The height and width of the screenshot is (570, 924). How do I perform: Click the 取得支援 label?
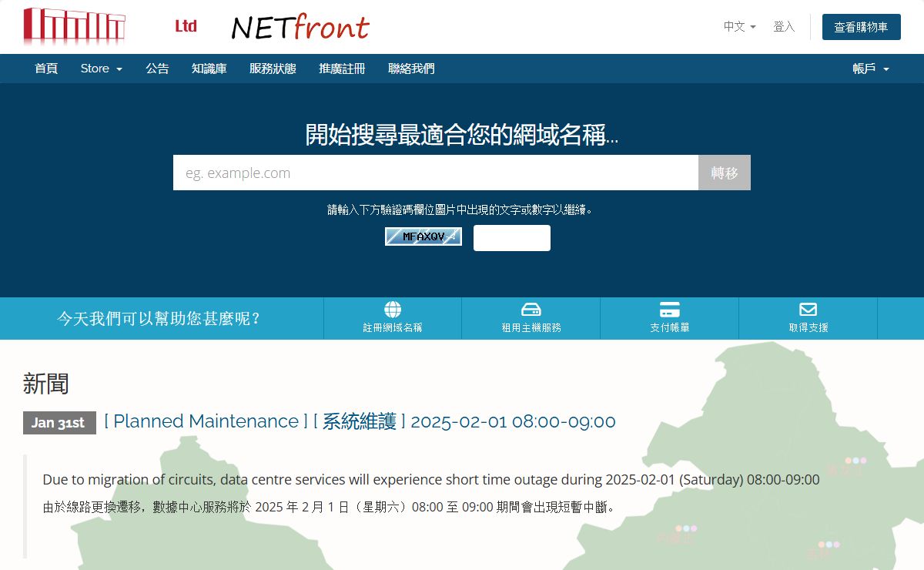coord(808,327)
